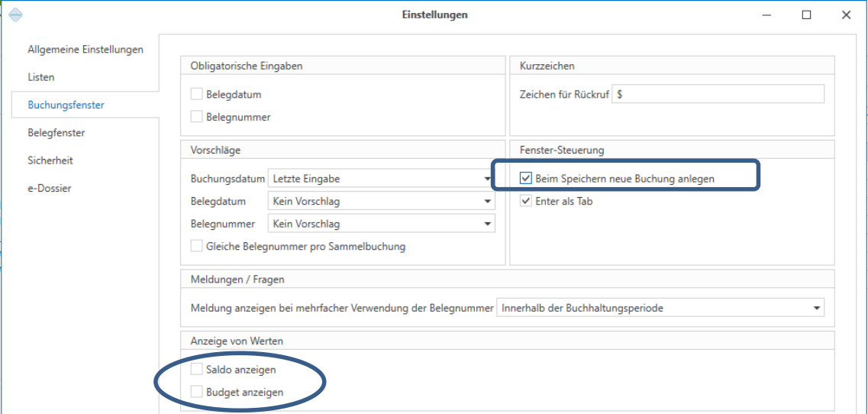Expand the Belegnummer Kein Vorschlag dropdown
868x414 pixels.
[382, 224]
